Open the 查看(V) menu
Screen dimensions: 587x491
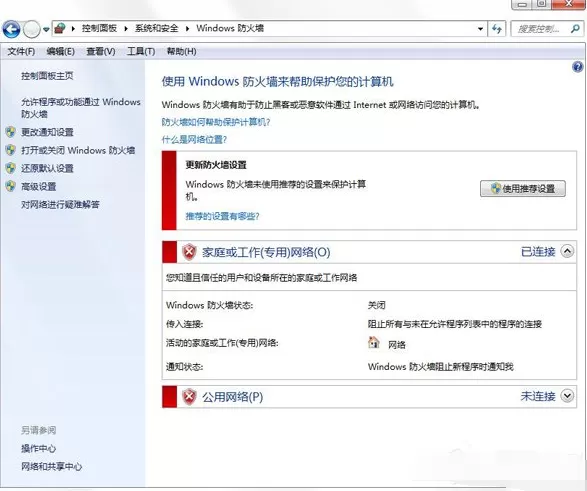click(101, 52)
